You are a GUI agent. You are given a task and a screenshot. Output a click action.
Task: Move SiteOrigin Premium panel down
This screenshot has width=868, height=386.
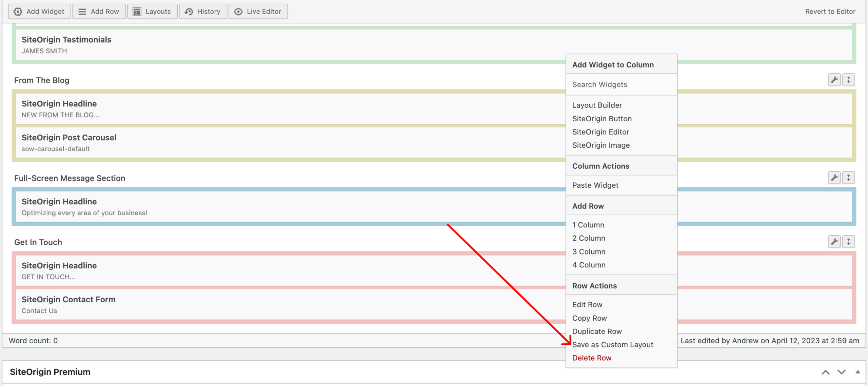(x=841, y=372)
